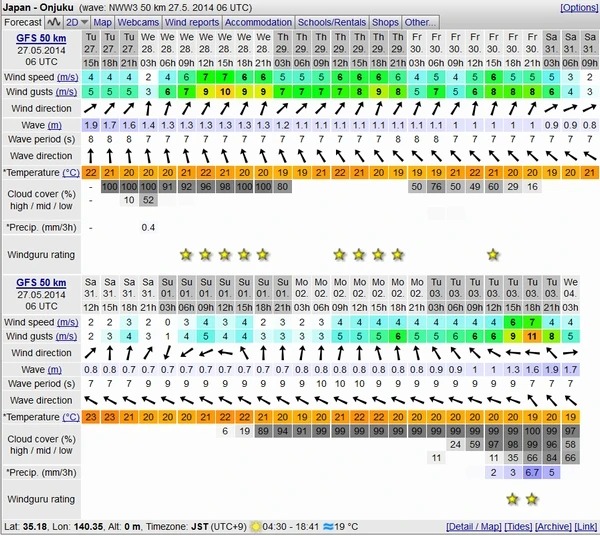Click the precipitation value 0.4
Image resolution: width=600 pixels, height=536 pixels.
(148, 228)
